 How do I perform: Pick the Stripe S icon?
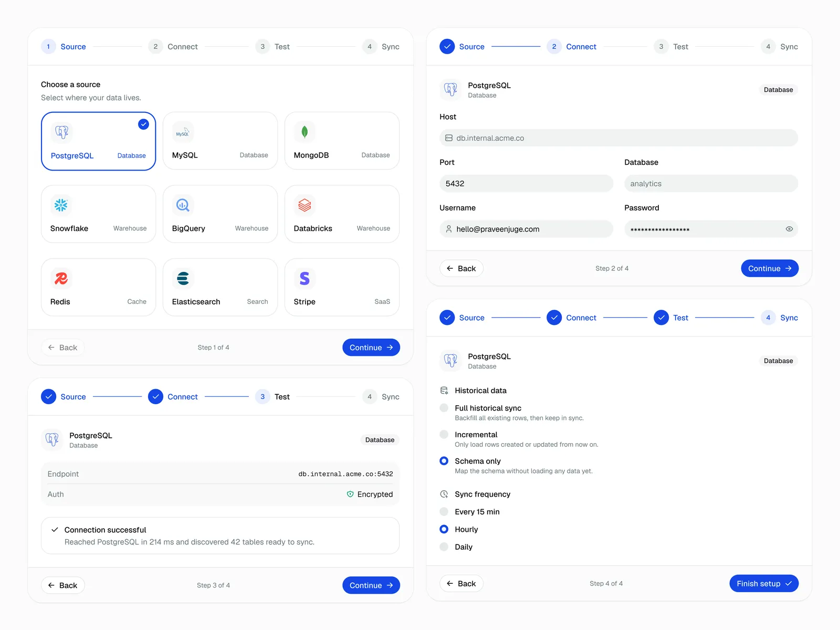tap(304, 278)
